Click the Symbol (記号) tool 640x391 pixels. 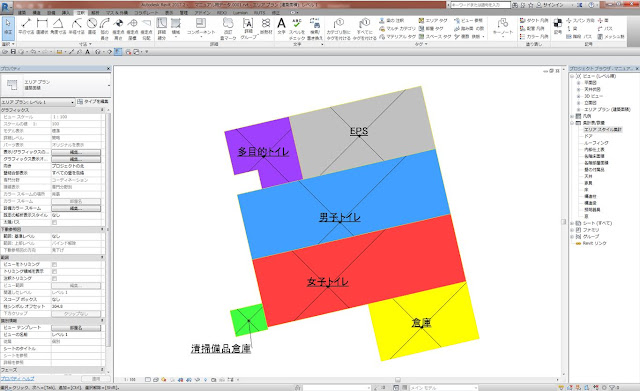point(558,26)
